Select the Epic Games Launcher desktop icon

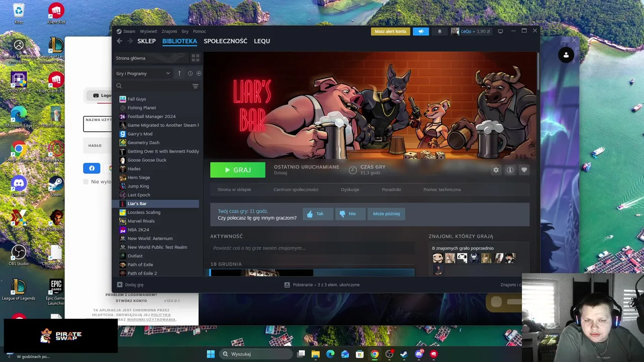[56, 292]
